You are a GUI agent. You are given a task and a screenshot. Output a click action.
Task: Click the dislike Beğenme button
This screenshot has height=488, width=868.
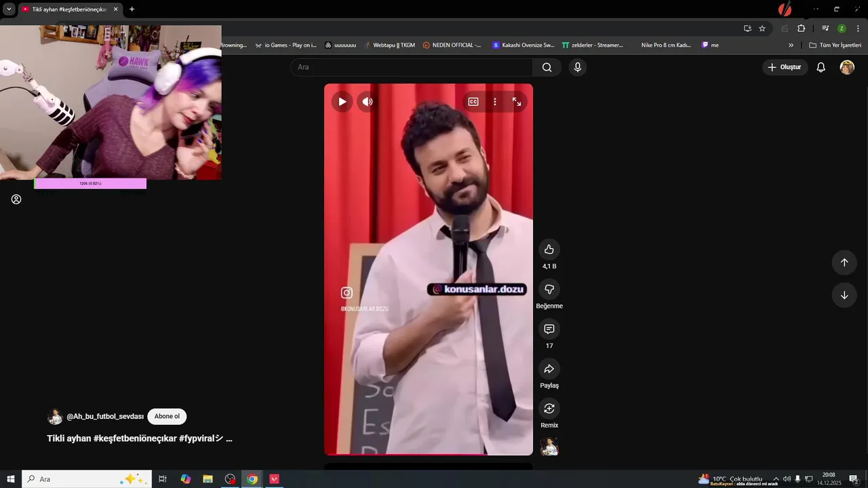click(x=549, y=289)
